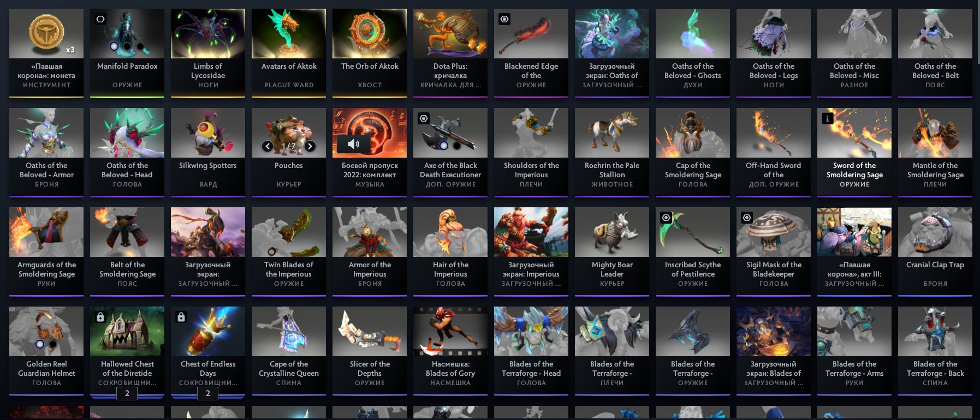Click the Chest of Endless Days quantity badge
The height and width of the screenshot is (420, 980).
[x=208, y=393]
